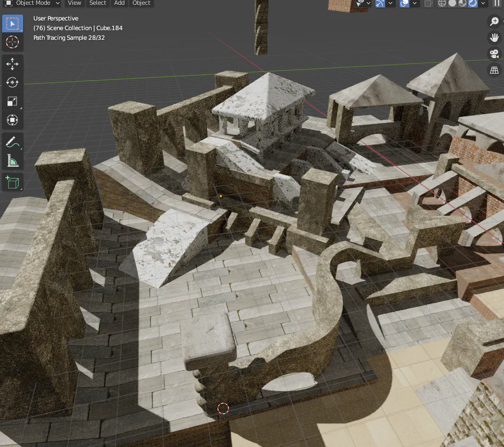Open object visibility and selectability popover

click(363, 3)
